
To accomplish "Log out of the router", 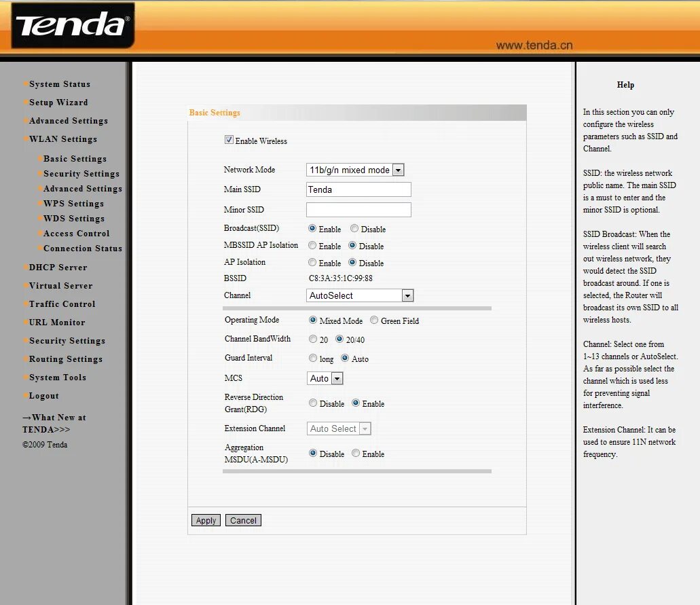I will [x=43, y=396].
